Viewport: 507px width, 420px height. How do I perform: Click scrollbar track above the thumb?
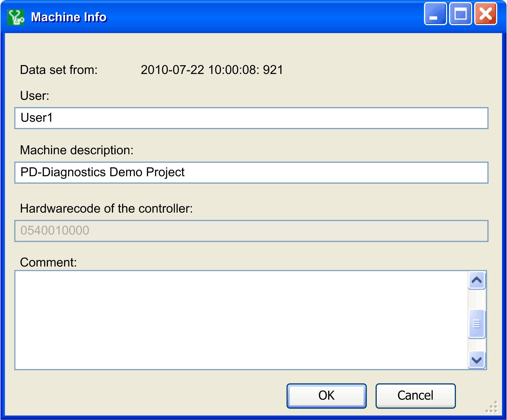476,300
